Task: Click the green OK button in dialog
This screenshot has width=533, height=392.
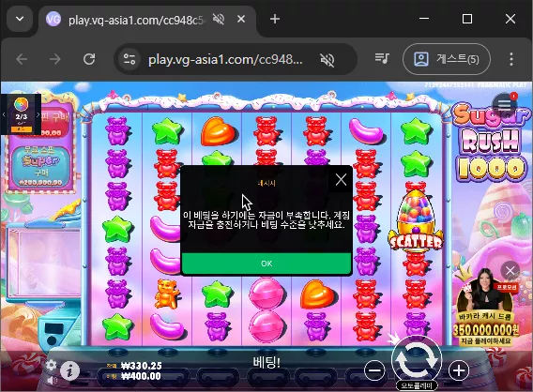Action: click(x=266, y=264)
